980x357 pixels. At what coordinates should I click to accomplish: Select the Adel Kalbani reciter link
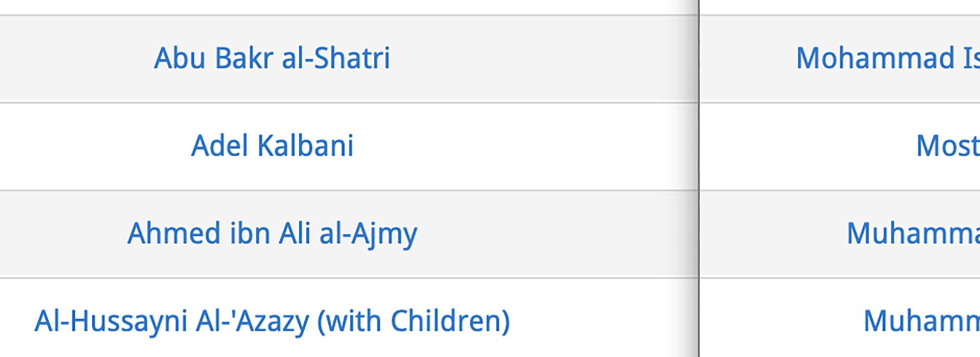coord(272,146)
